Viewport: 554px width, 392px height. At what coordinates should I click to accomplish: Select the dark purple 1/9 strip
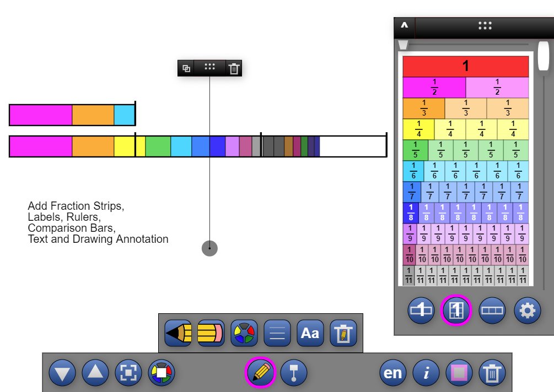coord(410,233)
